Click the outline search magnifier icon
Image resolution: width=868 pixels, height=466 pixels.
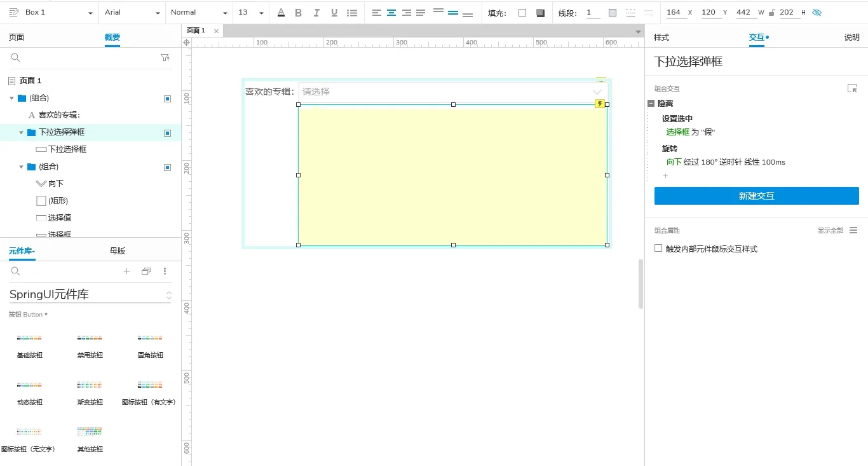(15, 58)
